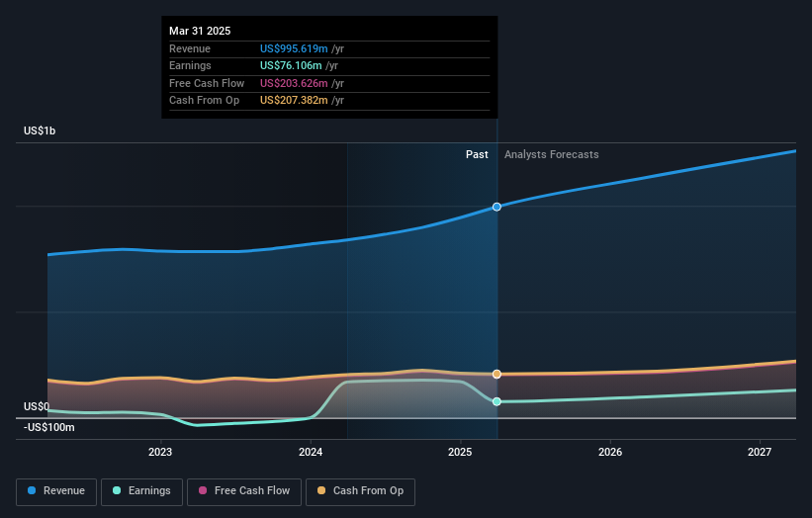This screenshot has height=518, width=812.
Task: Click the -US$100m y-axis label
Action: click(x=49, y=427)
